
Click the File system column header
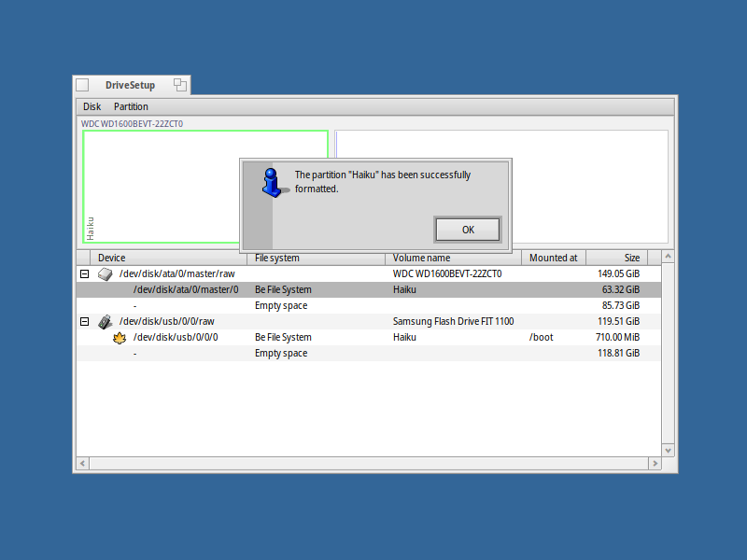click(x=316, y=258)
